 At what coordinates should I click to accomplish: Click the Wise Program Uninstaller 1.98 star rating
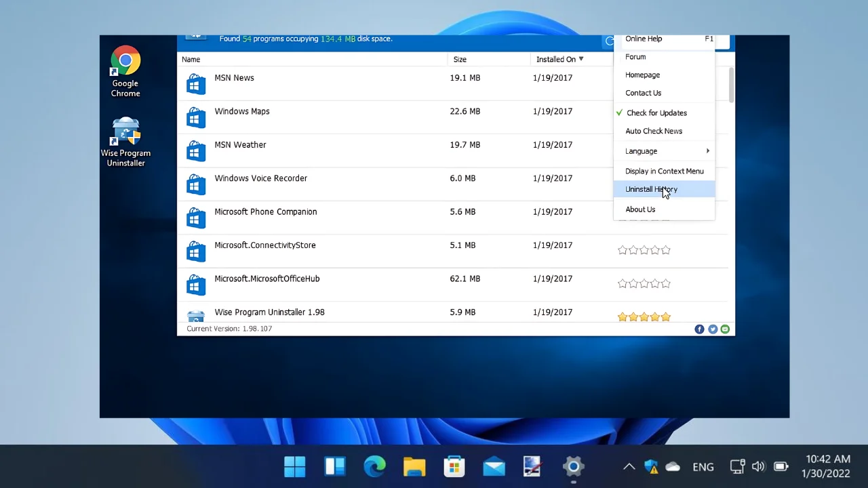644,317
